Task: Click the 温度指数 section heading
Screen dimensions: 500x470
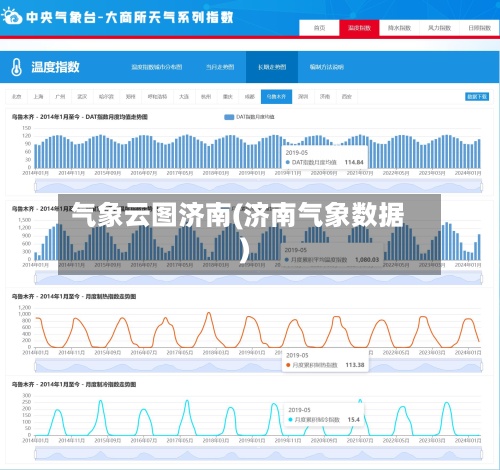Action: click(55, 67)
